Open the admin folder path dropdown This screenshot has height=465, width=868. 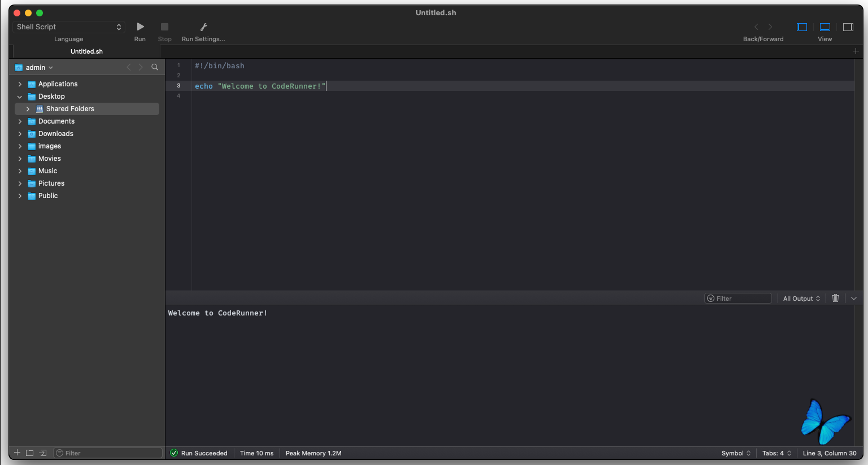click(34, 68)
